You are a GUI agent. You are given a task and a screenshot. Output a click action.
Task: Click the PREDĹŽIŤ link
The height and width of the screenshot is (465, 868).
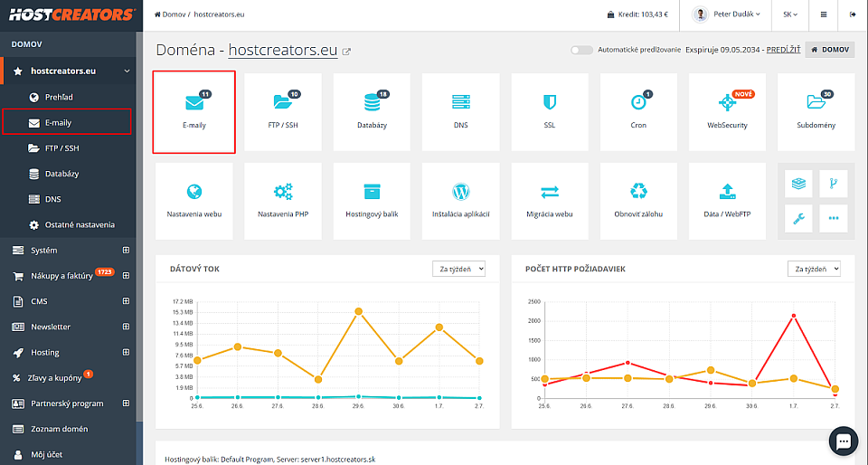[783, 50]
